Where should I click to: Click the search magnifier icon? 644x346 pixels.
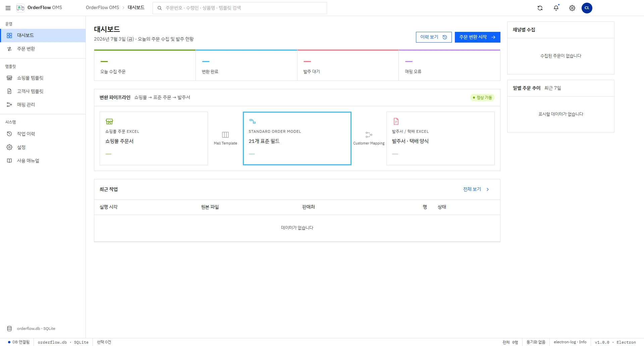160,8
